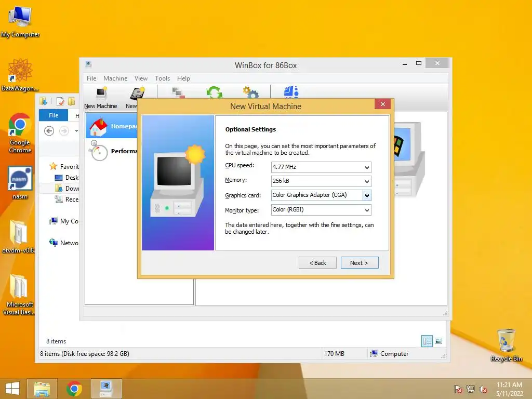Screen dimensions: 532x399
Task: Close the New Virtual Machine dialog
Action: (383, 104)
